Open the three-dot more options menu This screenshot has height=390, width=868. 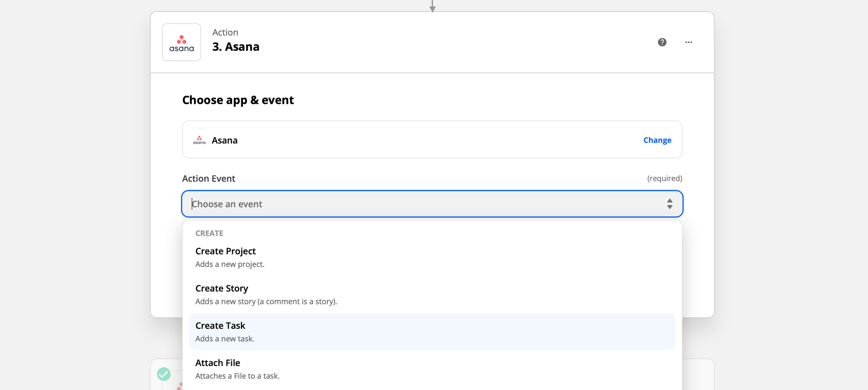(x=689, y=42)
